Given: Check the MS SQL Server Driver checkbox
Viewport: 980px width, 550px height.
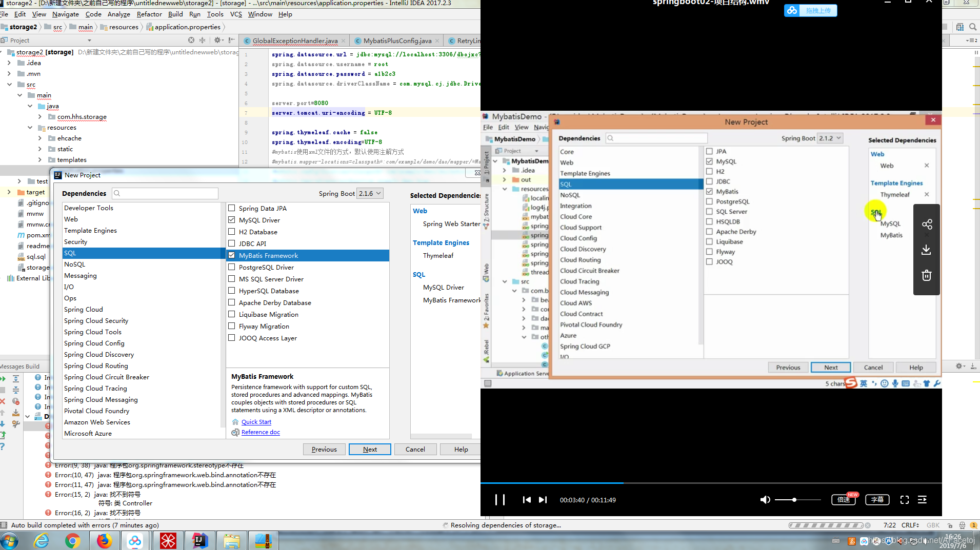Looking at the screenshot, I should (x=232, y=279).
